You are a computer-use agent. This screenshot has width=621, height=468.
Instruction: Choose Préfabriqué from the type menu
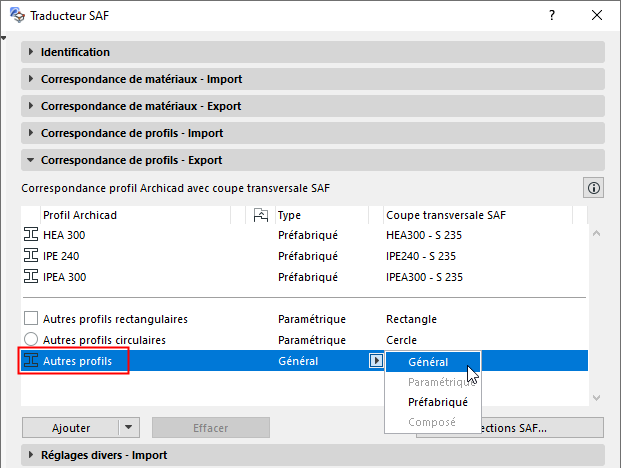433,402
